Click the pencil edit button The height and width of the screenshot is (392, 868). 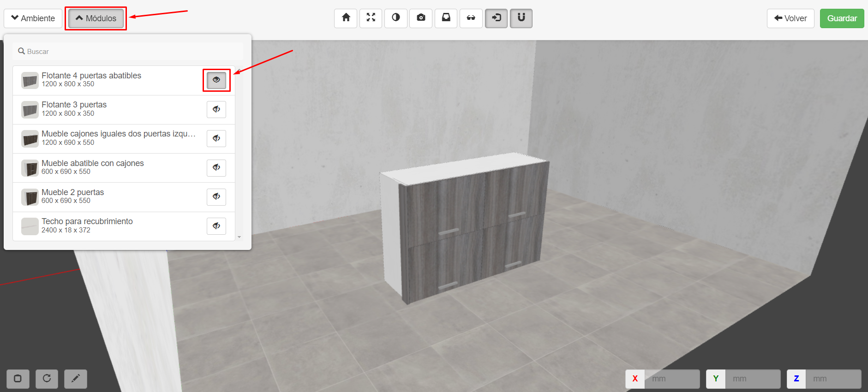(x=76, y=379)
